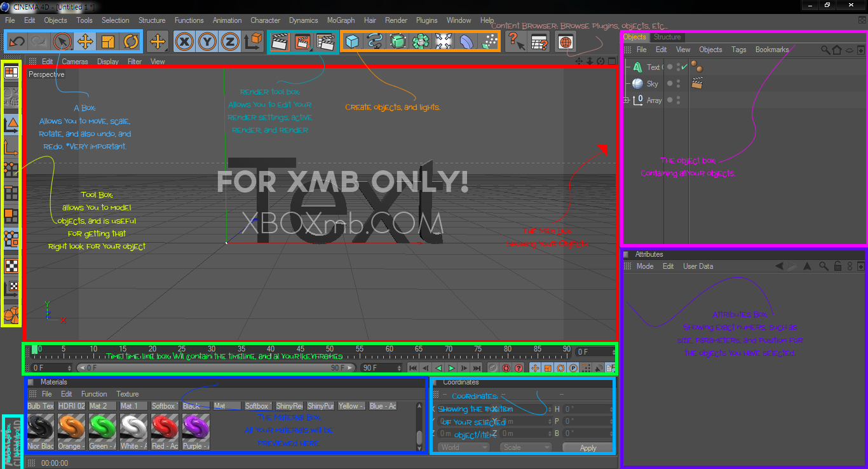The height and width of the screenshot is (469, 868).
Task: Select the Move tool icon
Action: (x=85, y=42)
